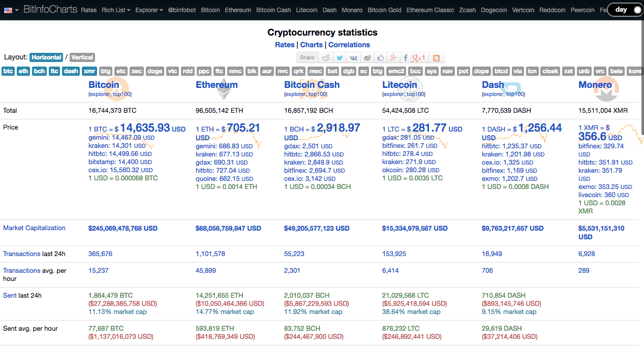Screen dimensions: 644x347
Task: Select Vertical layout
Action: point(82,57)
